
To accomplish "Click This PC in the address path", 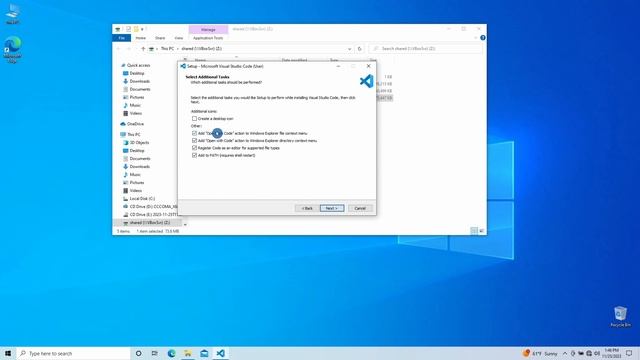I will [167, 49].
